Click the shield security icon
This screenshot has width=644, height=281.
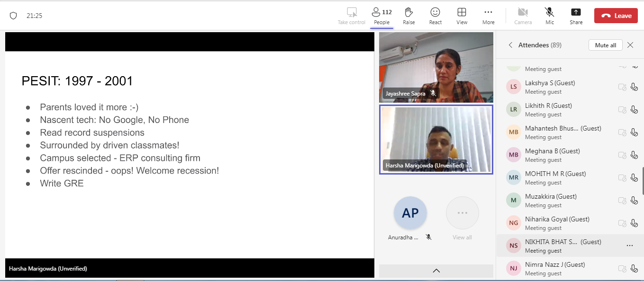pyautogui.click(x=13, y=16)
